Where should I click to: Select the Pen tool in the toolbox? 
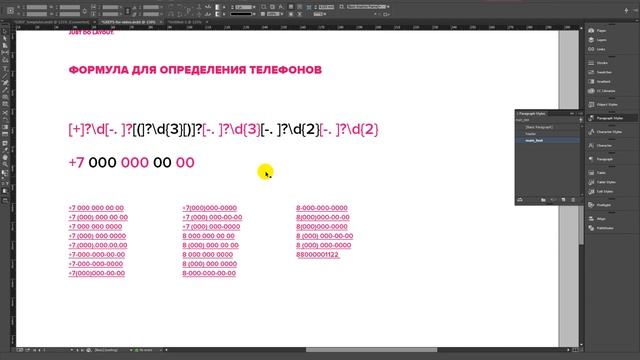click(x=5, y=83)
